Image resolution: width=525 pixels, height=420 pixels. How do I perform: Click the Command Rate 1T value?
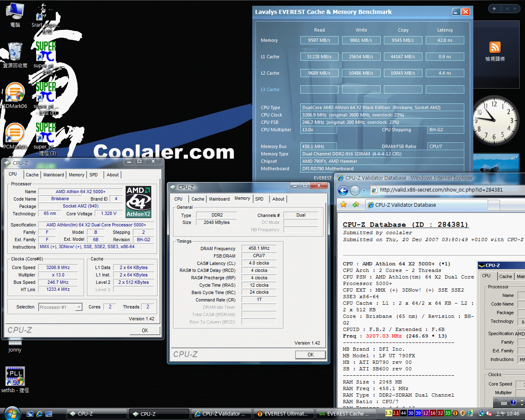[x=259, y=300]
